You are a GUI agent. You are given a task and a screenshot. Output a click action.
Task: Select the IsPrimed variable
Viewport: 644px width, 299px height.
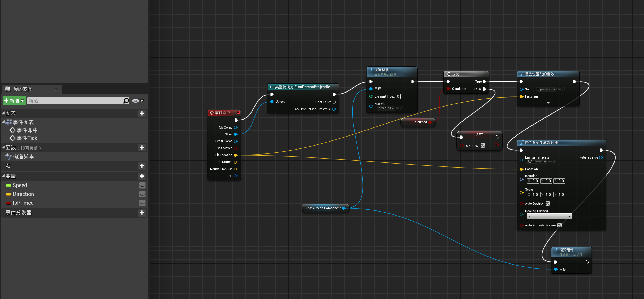click(x=23, y=203)
